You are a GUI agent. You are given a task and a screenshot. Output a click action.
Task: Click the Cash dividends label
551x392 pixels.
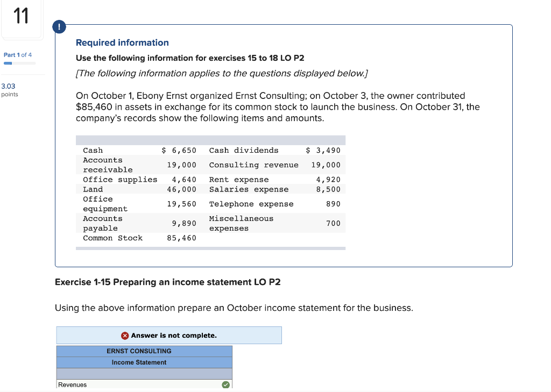[244, 151]
